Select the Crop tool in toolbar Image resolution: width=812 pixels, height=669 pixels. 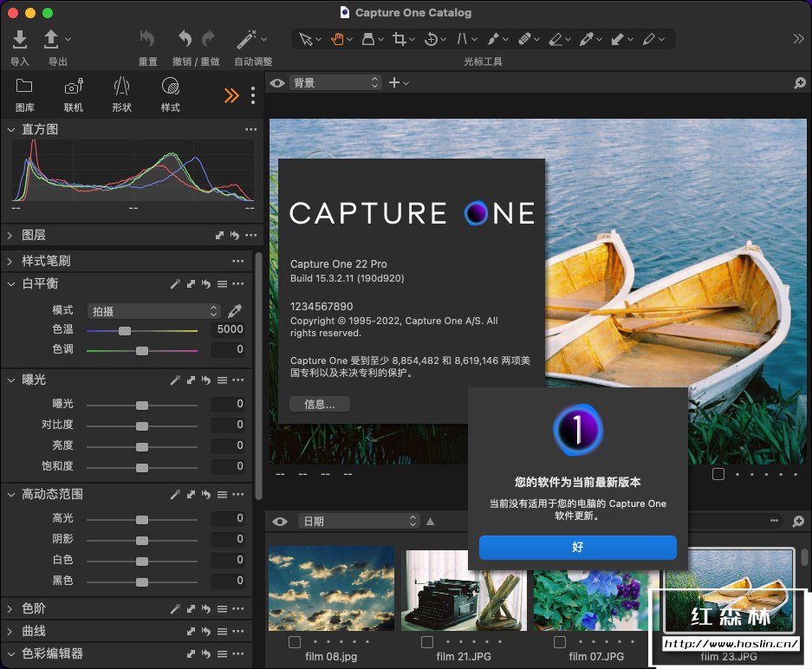click(400, 39)
